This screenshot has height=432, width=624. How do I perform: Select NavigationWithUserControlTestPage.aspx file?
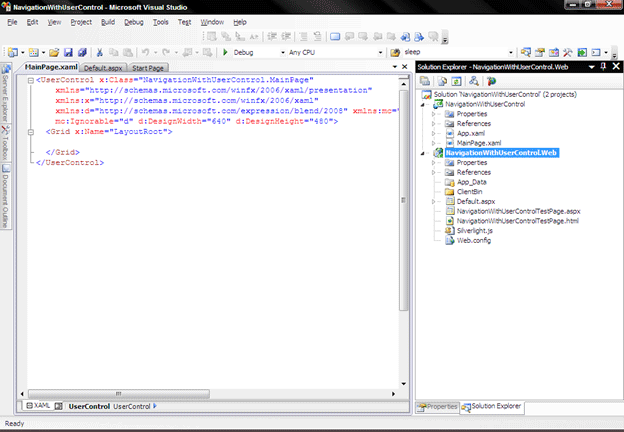click(518, 211)
